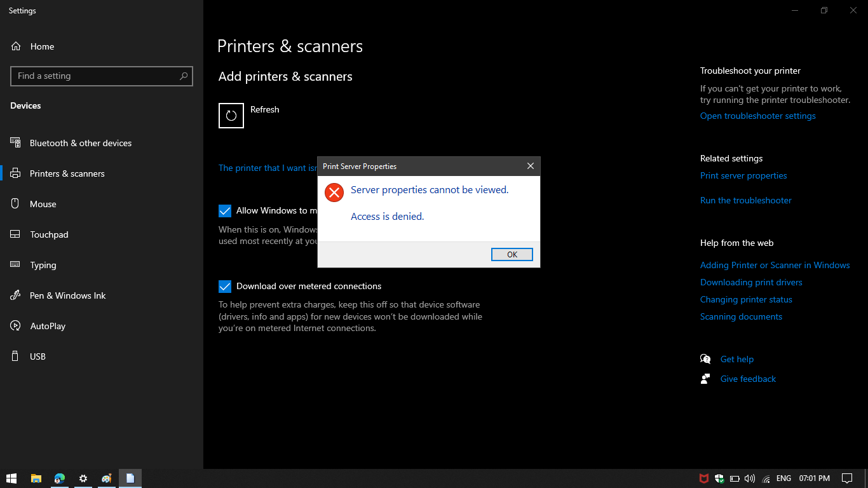Click Get help link
The width and height of the screenshot is (868, 488).
(737, 359)
